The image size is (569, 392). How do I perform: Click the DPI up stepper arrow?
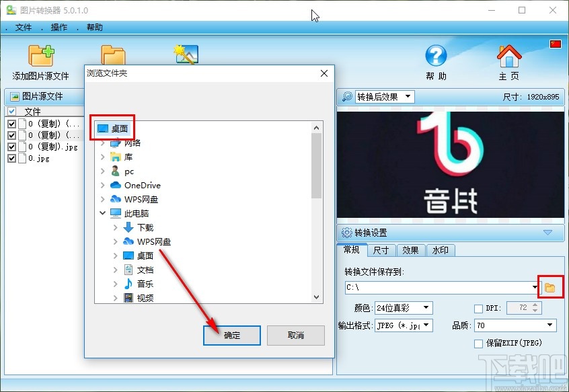pyautogui.click(x=535, y=304)
